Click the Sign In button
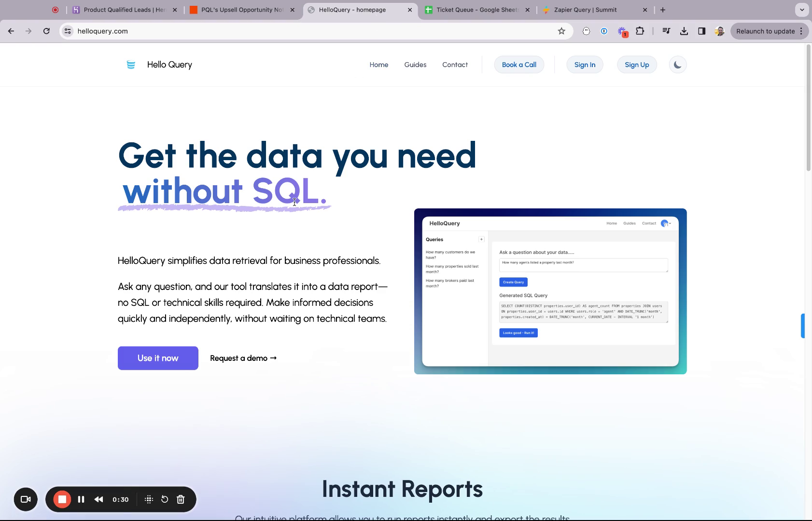The height and width of the screenshot is (521, 812). pos(585,65)
